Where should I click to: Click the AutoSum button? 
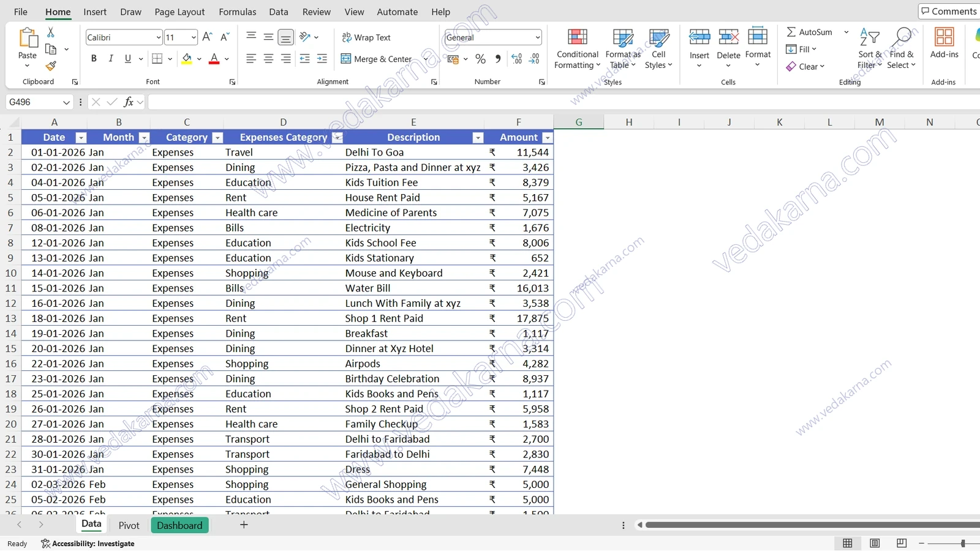click(x=810, y=32)
